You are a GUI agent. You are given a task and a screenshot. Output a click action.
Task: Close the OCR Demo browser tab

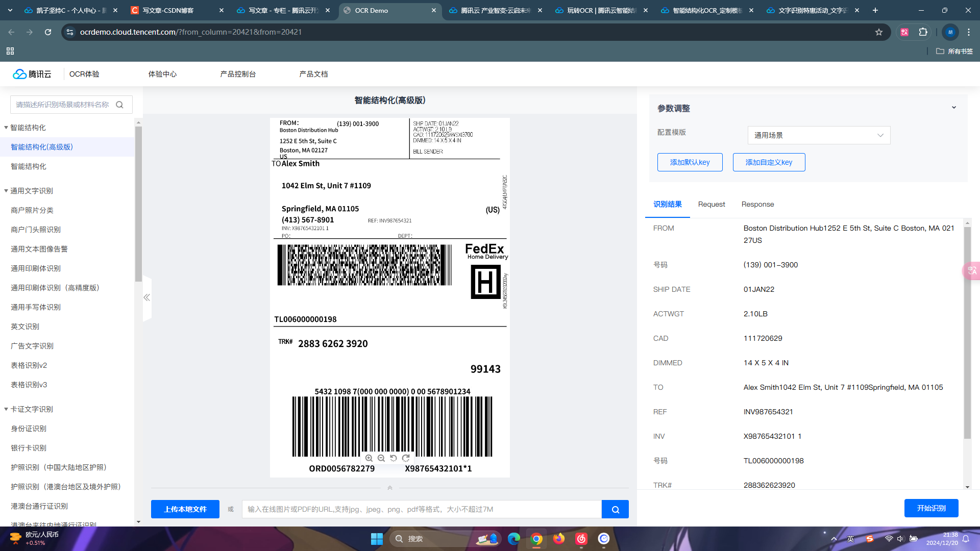434,10
